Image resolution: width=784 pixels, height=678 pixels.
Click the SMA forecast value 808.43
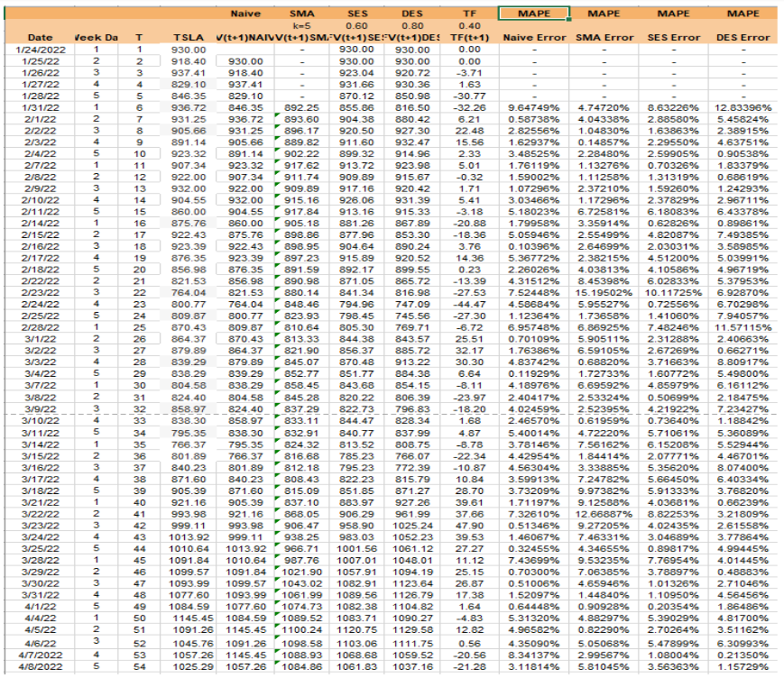pyautogui.click(x=301, y=479)
